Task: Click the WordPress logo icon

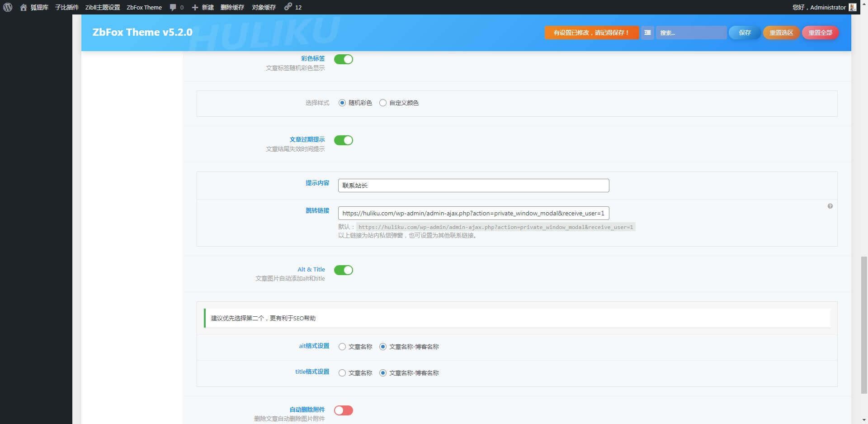Action: (x=8, y=7)
